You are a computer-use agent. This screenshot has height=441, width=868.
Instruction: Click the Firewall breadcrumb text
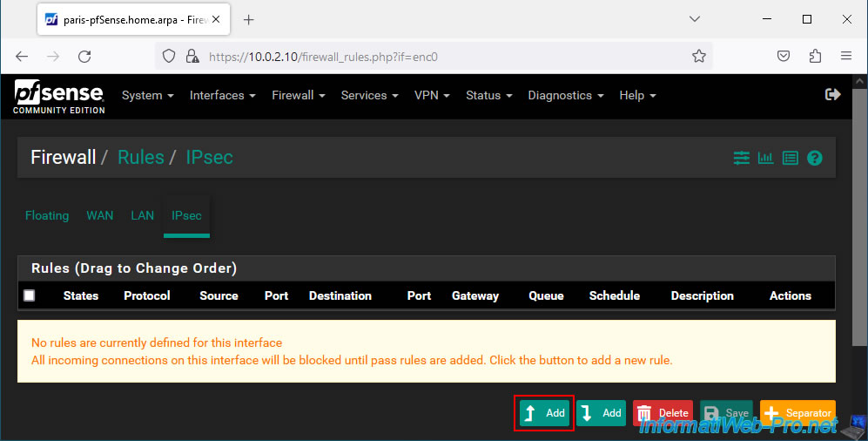(63, 158)
